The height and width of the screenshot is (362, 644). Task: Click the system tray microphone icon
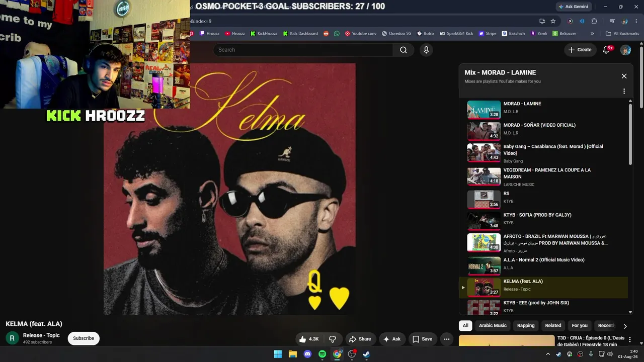click(x=591, y=354)
